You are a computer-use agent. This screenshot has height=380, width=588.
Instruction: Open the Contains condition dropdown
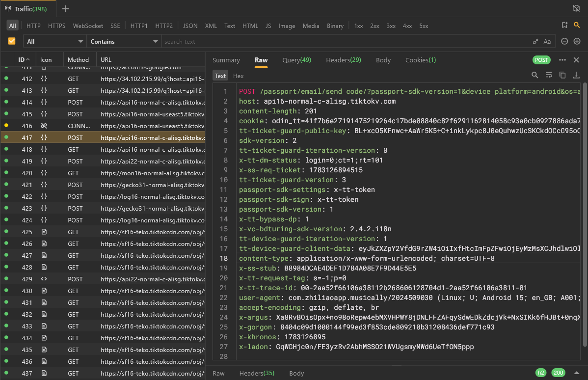(x=124, y=42)
